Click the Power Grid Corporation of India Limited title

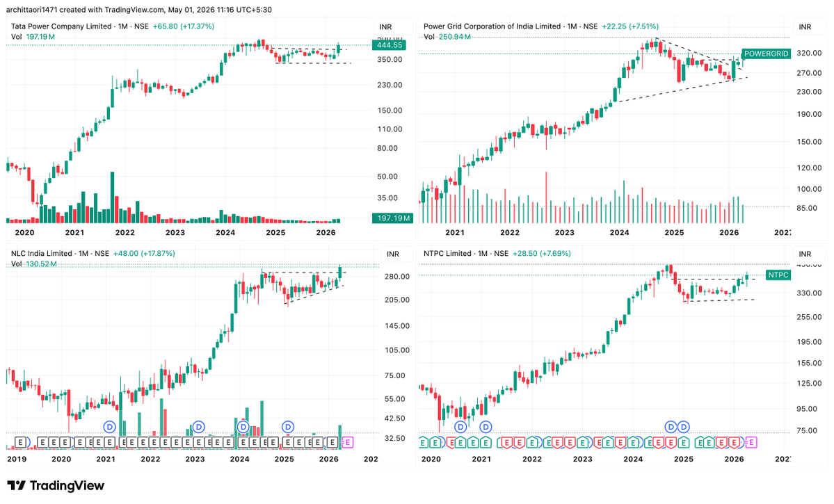click(x=492, y=26)
